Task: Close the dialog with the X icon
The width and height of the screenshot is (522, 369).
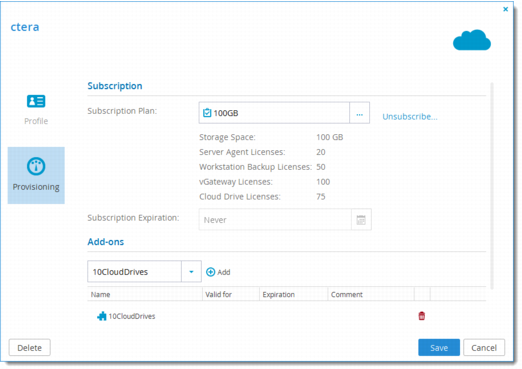Action: pos(505,9)
